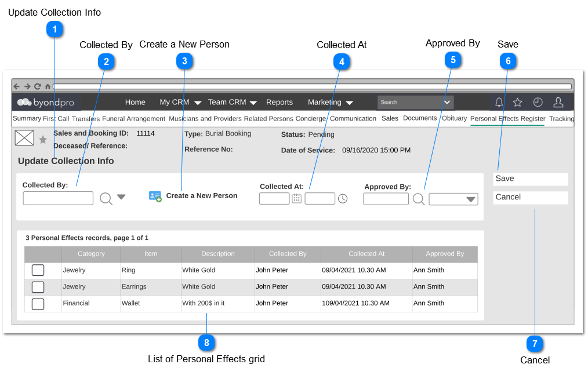Reload the page with the refresh icon
Screen dimensions: 588x375
[x=38, y=86]
